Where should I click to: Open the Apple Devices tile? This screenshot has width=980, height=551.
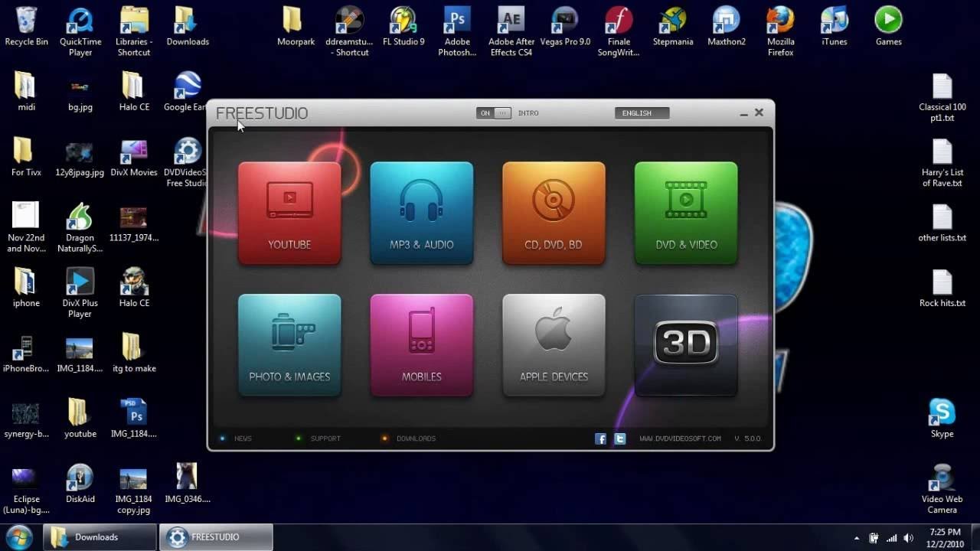pyautogui.click(x=554, y=345)
